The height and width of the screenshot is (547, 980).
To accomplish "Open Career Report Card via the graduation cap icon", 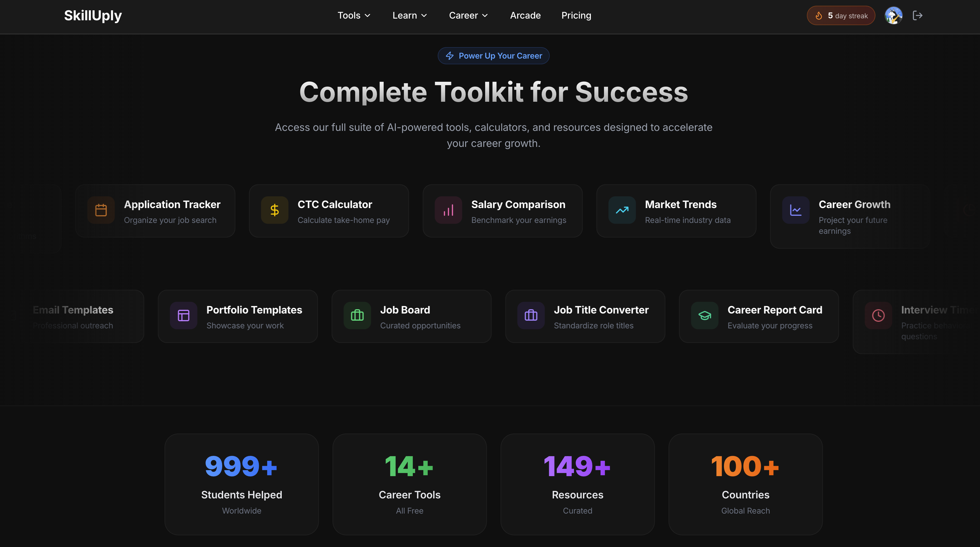I will pos(705,316).
